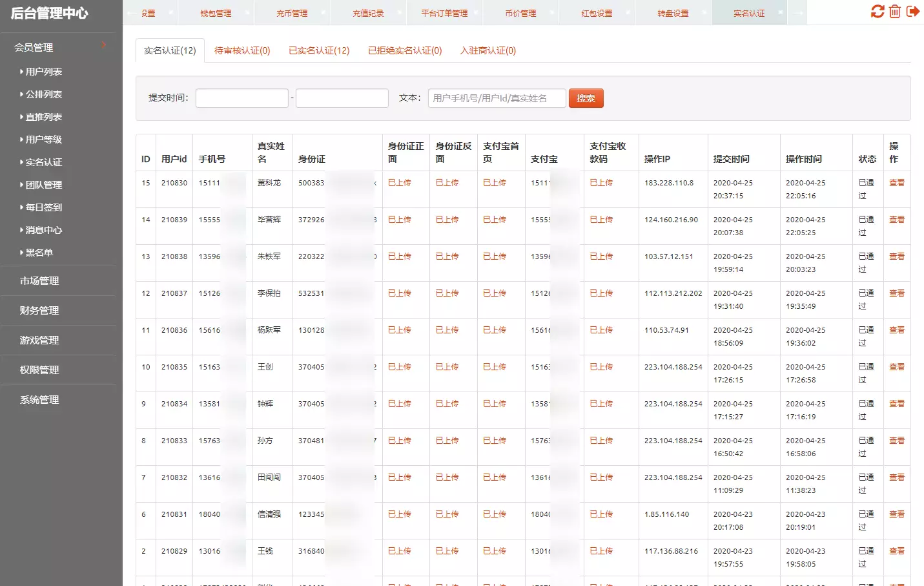The image size is (924, 586).
Task: Click the orange 搜索 button
Action: [x=586, y=98]
